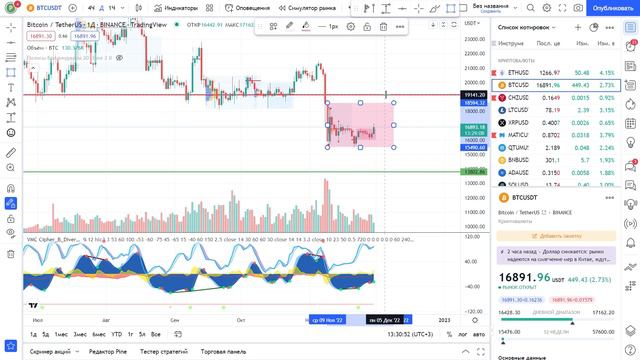Open chart type candles selector
Viewport: 640px width, 360px height.
pyautogui.click(x=139, y=8)
